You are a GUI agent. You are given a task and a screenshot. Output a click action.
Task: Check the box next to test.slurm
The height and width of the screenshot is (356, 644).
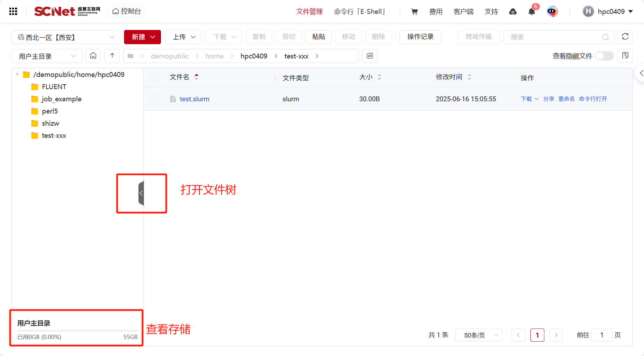coord(155,99)
